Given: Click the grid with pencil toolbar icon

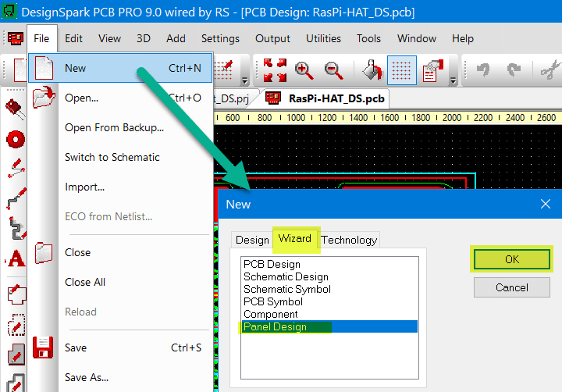Looking at the screenshot, I should click(224, 69).
